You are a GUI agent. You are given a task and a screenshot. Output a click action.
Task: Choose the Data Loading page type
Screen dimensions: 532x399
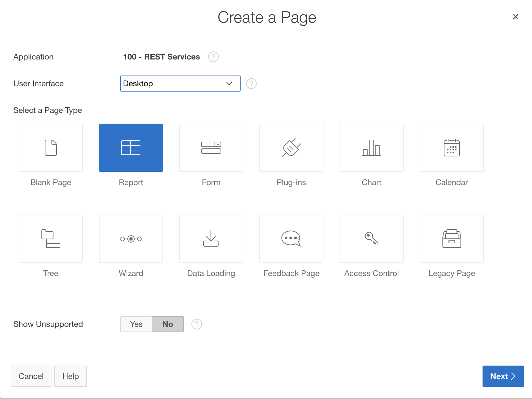(211, 239)
